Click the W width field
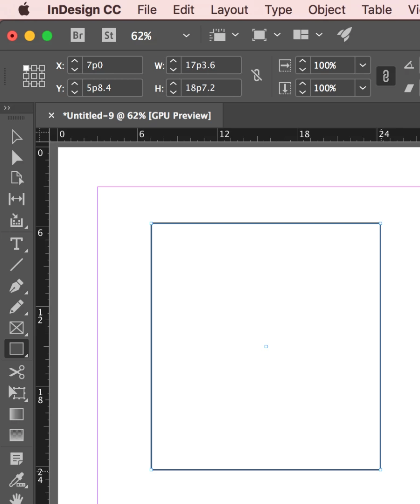Screen dimensions: 420x504 [x=211, y=65]
